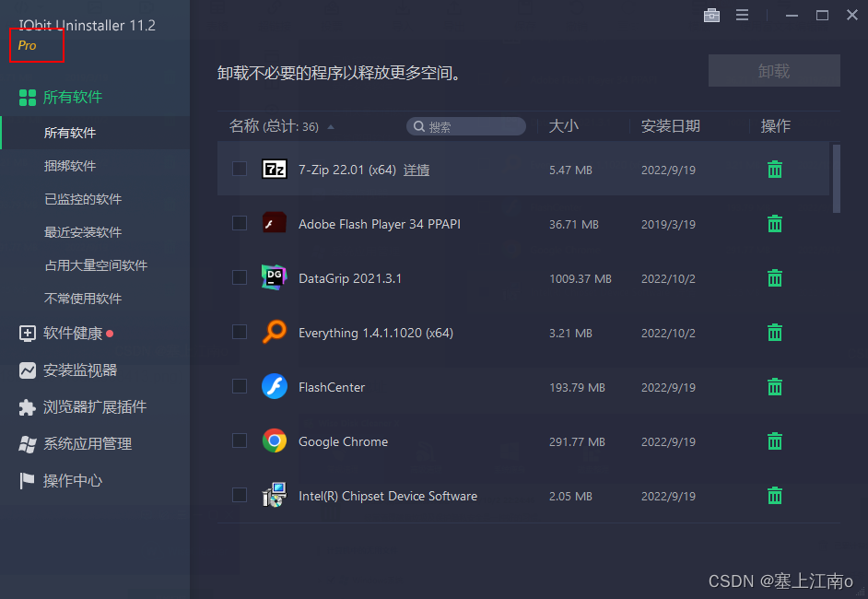868x599 pixels.
Task: Click the Google Chrome application icon
Action: 274,440
